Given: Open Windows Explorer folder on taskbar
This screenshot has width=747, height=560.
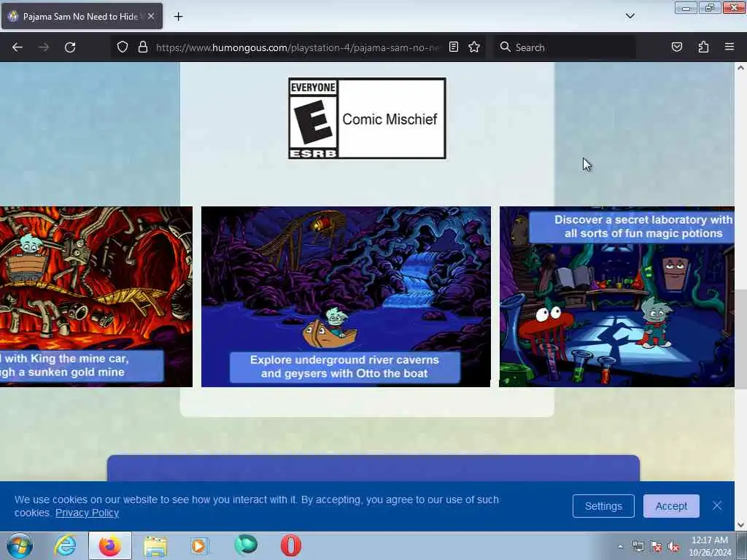Looking at the screenshot, I should (x=155, y=545).
